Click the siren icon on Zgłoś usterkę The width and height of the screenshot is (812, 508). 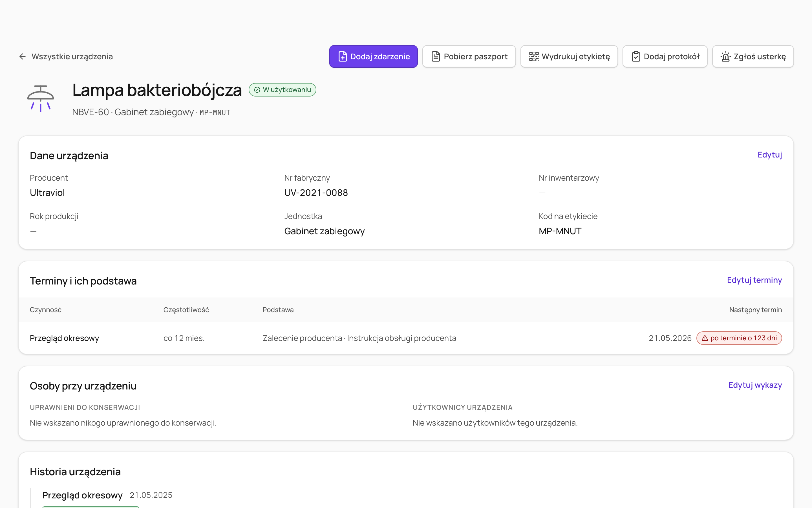(x=725, y=56)
